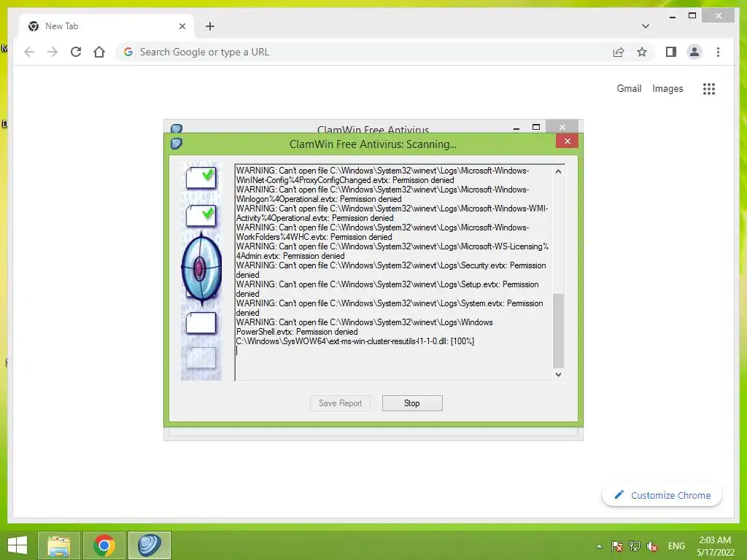Open the Chrome tab search chevron

point(646,26)
